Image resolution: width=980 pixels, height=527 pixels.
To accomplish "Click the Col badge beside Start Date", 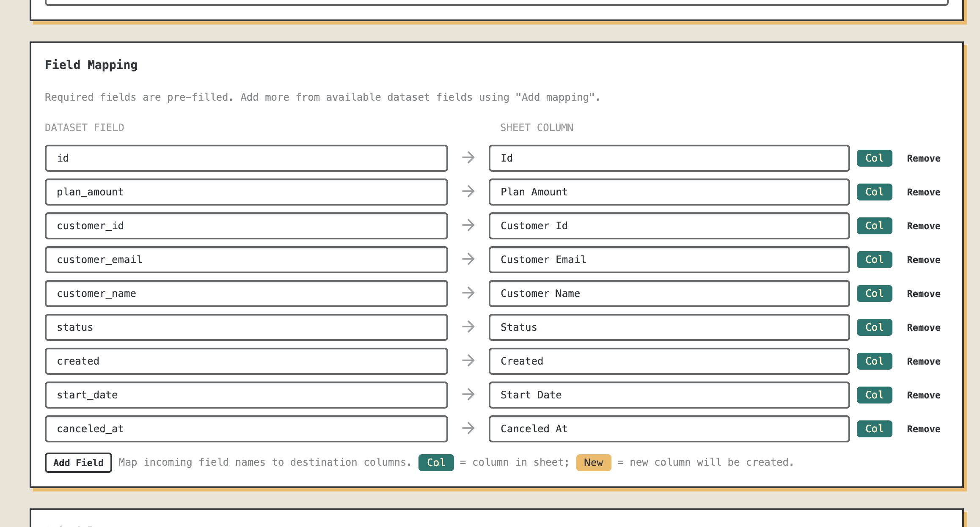I will tap(874, 395).
